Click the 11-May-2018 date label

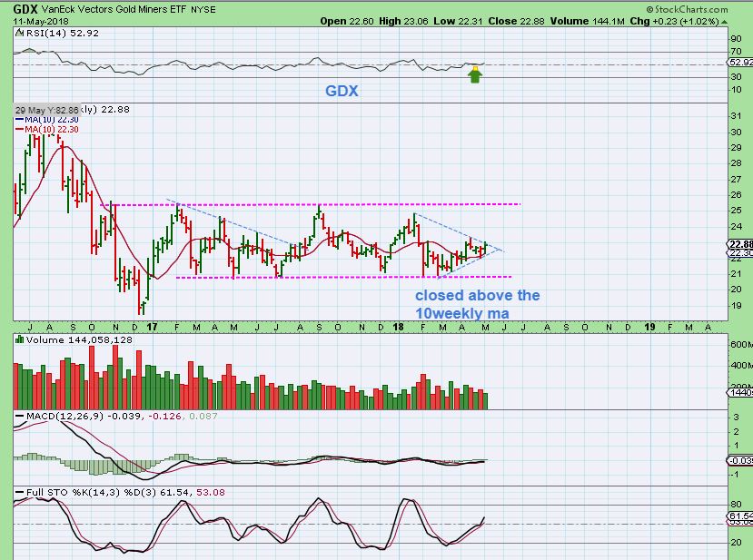[41, 21]
